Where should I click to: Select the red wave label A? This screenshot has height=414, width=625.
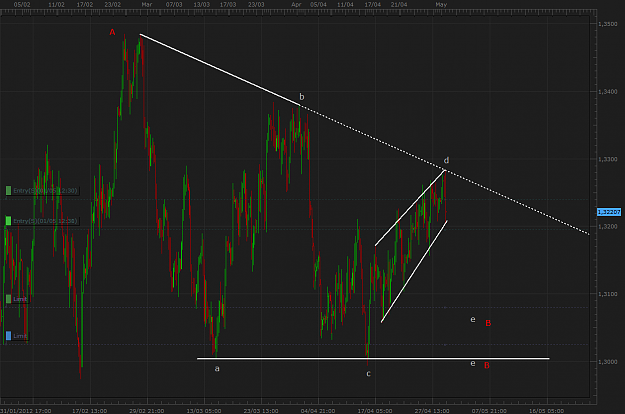(112, 32)
